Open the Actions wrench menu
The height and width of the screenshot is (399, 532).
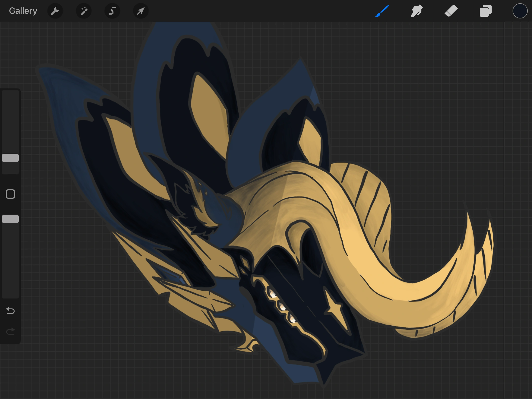click(x=55, y=11)
